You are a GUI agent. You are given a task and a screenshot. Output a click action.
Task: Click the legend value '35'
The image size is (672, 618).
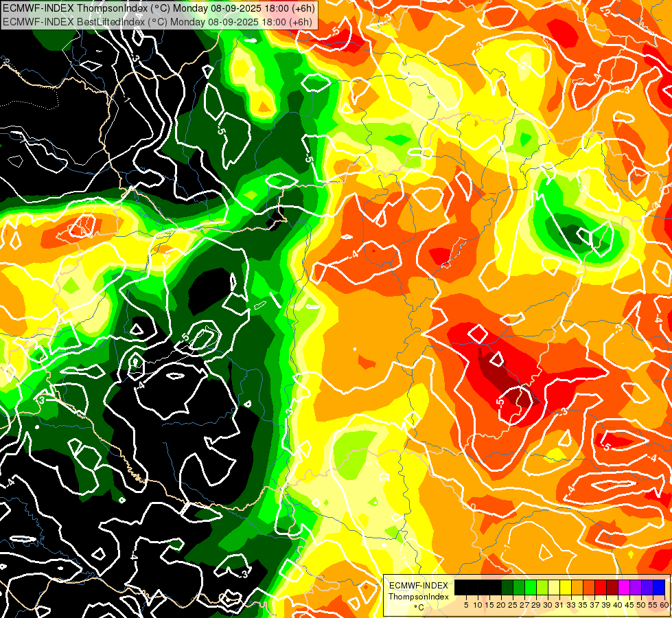tap(583, 605)
